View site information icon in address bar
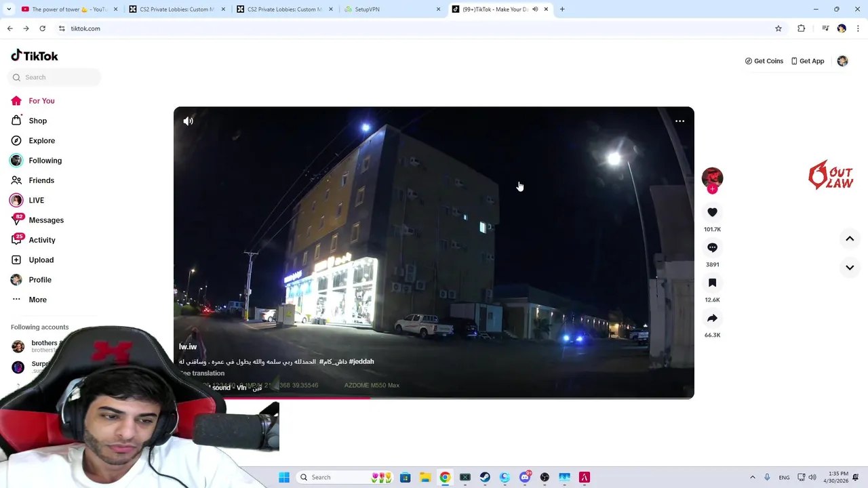This screenshot has height=488, width=868. pyautogui.click(x=62, y=28)
